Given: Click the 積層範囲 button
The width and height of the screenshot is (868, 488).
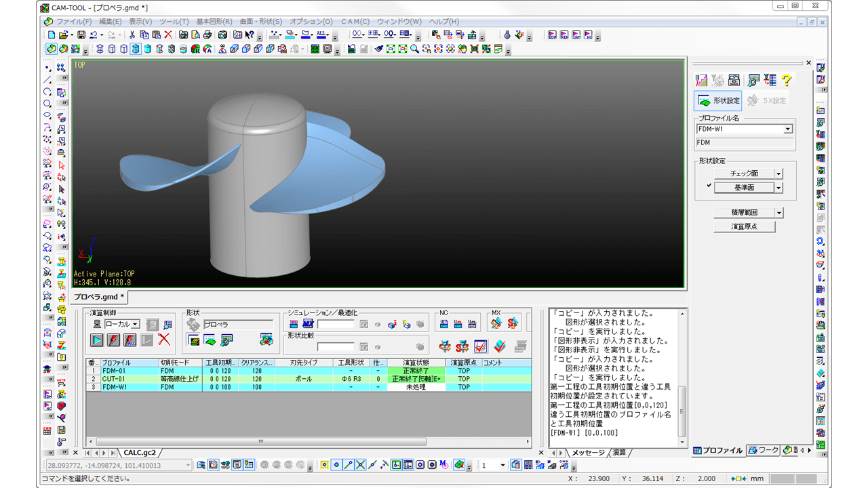Looking at the screenshot, I should click(743, 213).
